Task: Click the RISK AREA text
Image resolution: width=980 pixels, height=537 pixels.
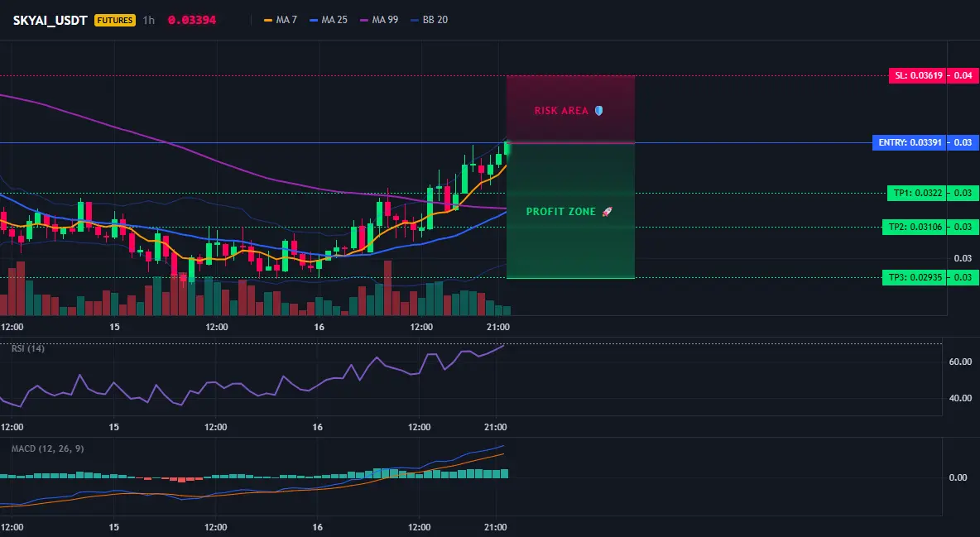Action: point(561,111)
